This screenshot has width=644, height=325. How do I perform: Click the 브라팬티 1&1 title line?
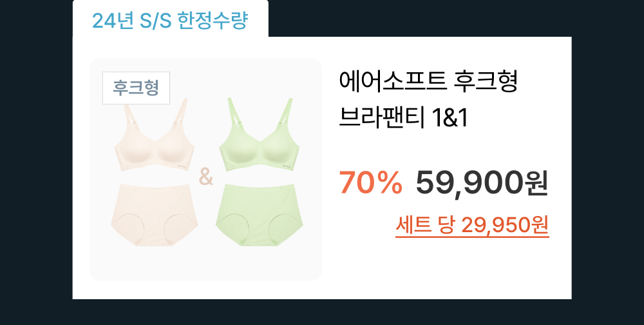tap(403, 118)
